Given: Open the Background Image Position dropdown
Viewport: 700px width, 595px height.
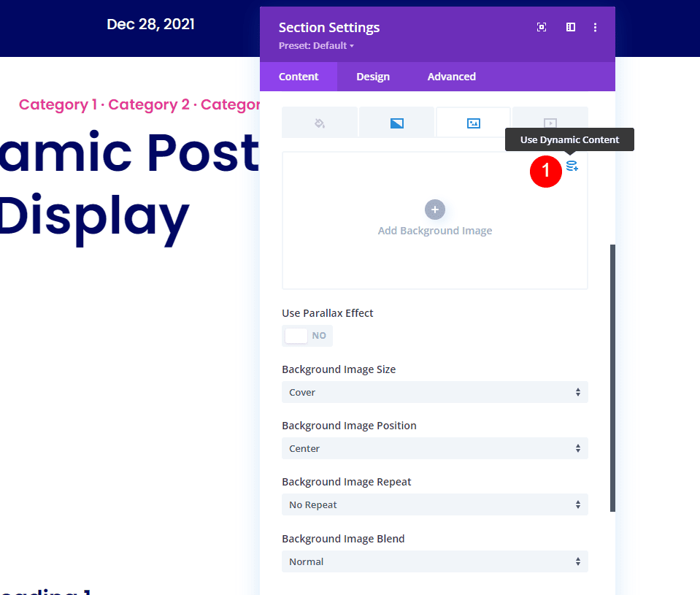Looking at the screenshot, I should click(x=434, y=448).
